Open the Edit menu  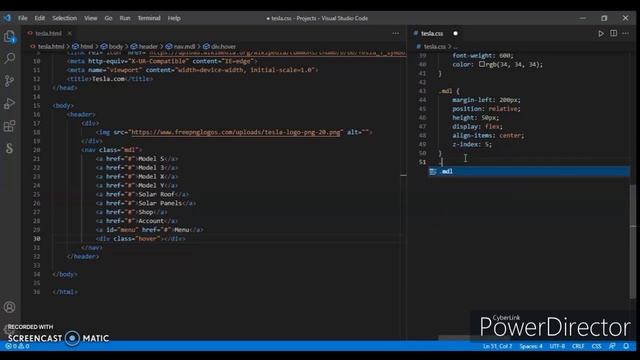40,18
